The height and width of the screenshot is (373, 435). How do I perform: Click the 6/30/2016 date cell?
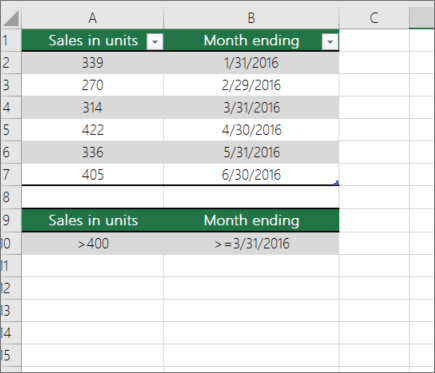pyautogui.click(x=251, y=174)
